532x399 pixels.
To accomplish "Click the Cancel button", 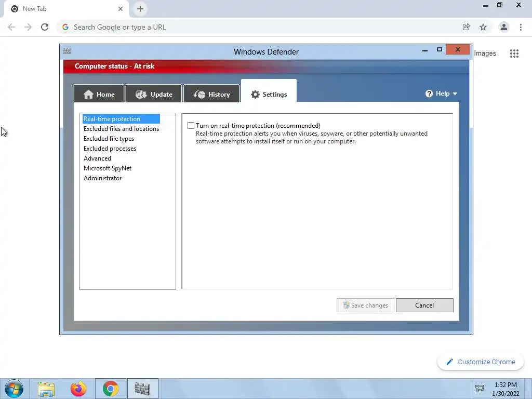I will pyautogui.click(x=424, y=305).
